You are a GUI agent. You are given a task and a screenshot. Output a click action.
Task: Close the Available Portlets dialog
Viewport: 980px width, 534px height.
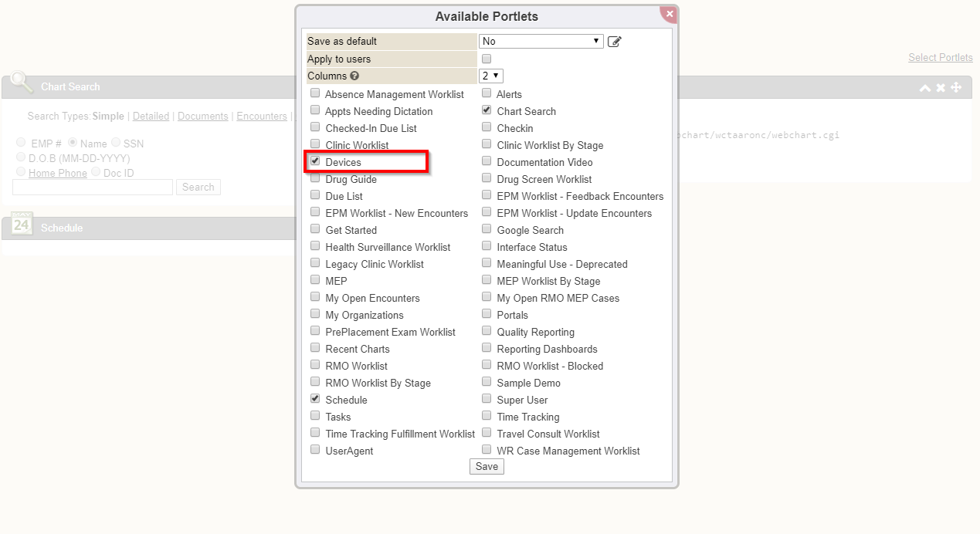[x=669, y=14]
